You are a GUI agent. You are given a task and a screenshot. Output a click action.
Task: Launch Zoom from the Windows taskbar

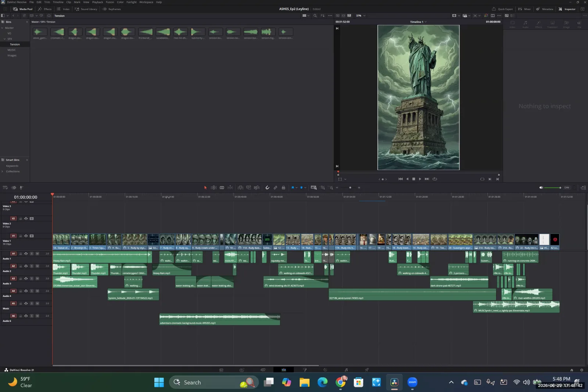412,382
